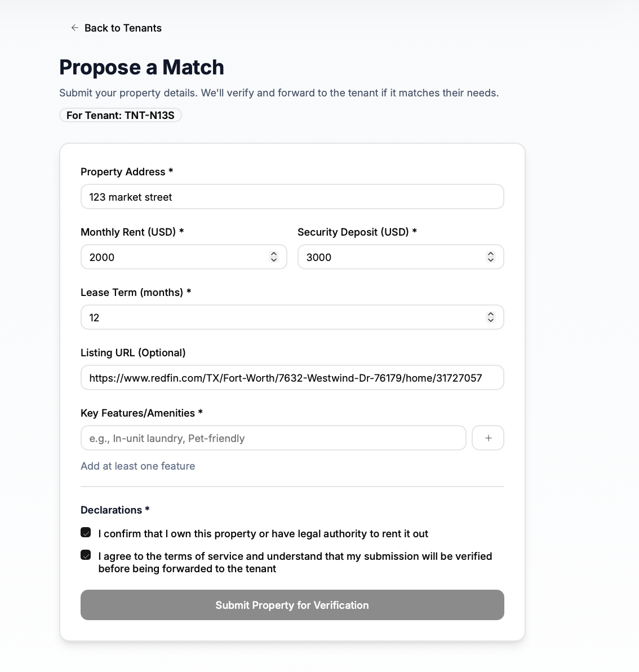This screenshot has height=672, width=639.
Task: Go to Back to Tenants link text
Action: (x=123, y=28)
